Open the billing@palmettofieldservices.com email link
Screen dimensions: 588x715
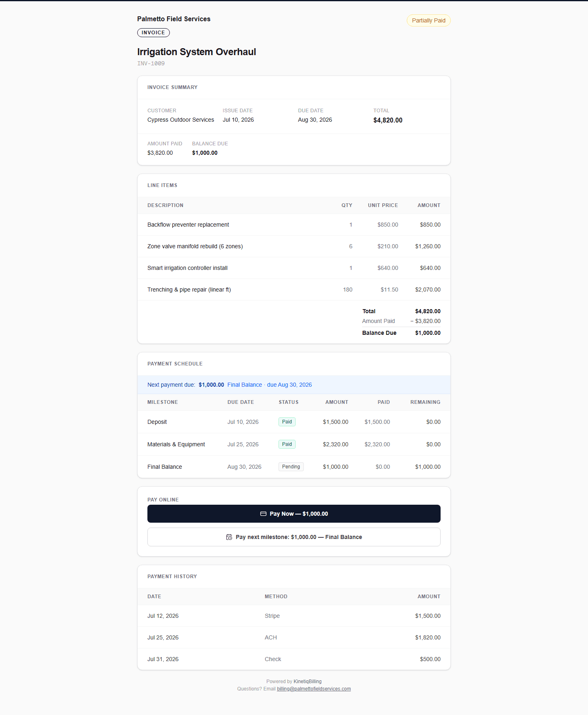tap(314, 689)
